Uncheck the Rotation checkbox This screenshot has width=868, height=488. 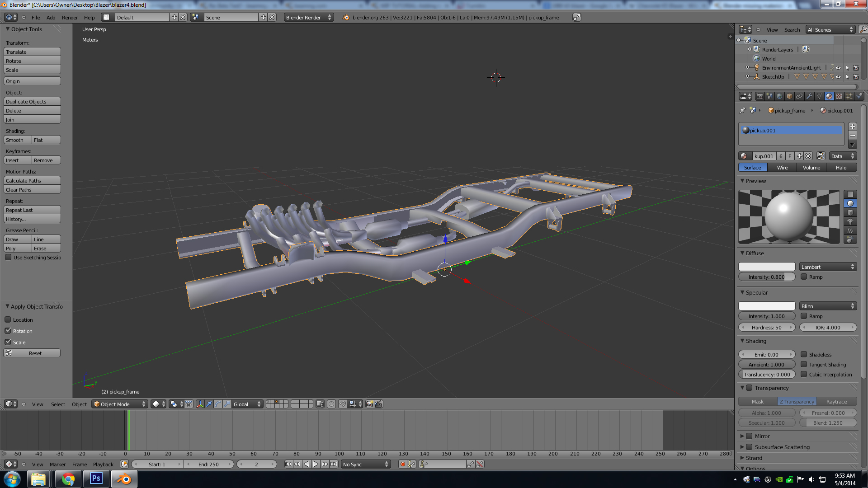click(8, 331)
